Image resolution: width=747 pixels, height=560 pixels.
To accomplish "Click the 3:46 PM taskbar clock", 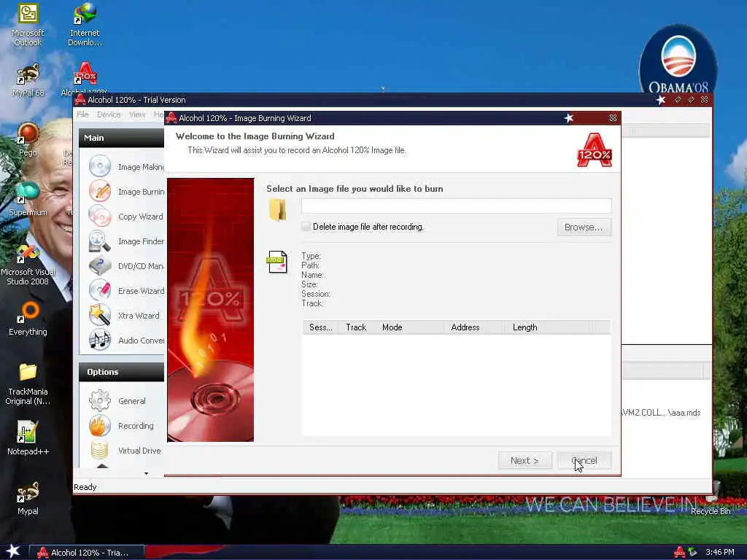I will 720,553.
